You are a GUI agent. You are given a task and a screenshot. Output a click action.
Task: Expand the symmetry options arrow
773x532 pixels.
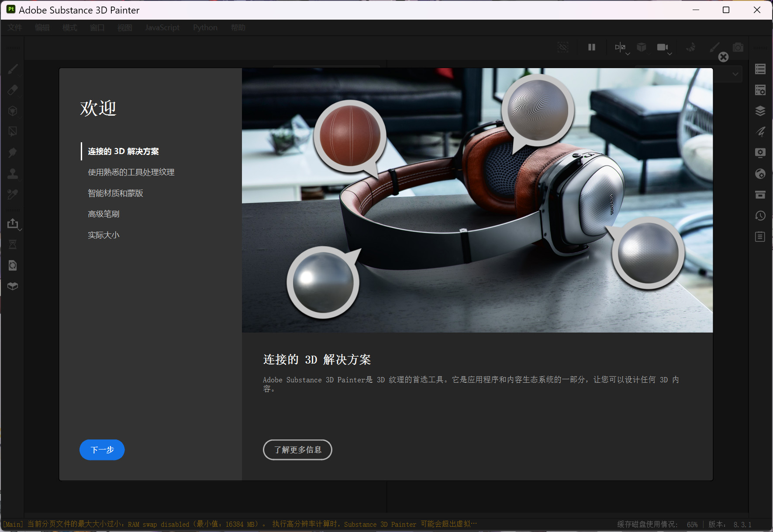point(628,54)
